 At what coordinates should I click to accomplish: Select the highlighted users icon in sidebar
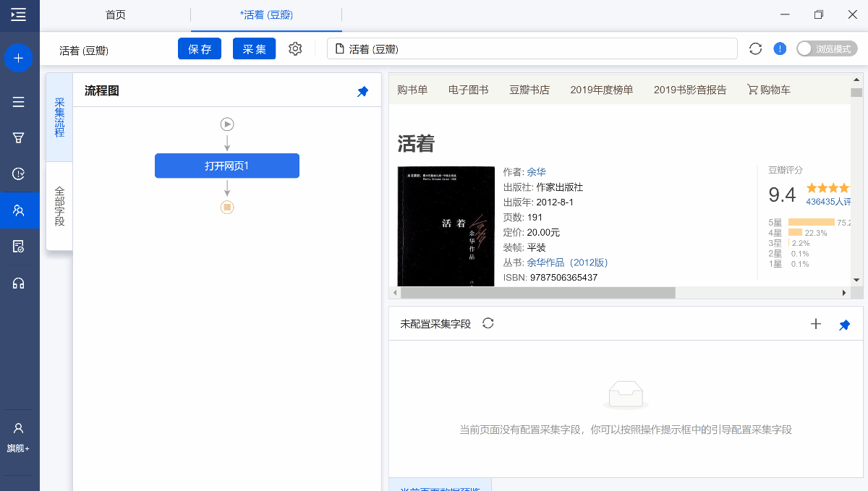[19, 210]
